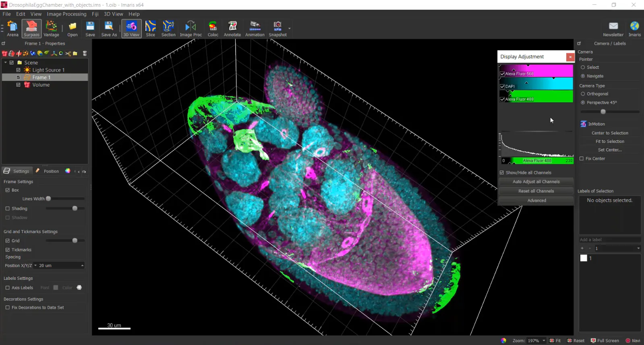
Task: Click Center to Selection button
Action: point(610,133)
